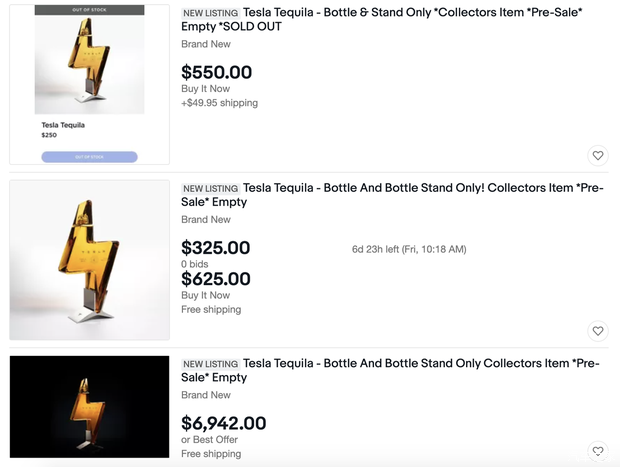
Task: Click the $550.00 price
Action: click(x=216, y=72)
